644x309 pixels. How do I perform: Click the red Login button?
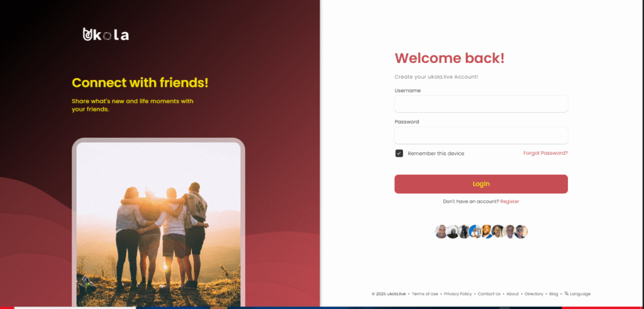point(481,184)
